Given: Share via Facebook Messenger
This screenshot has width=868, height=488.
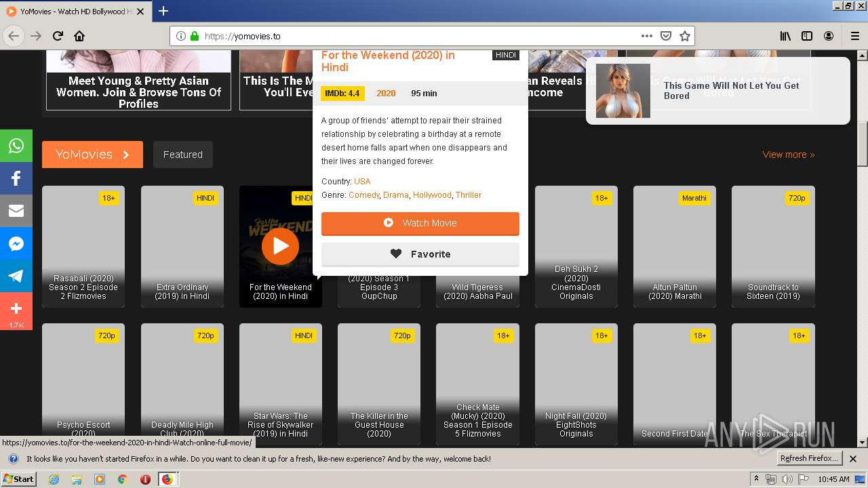Looking at the screenshot, I should 16,243.
